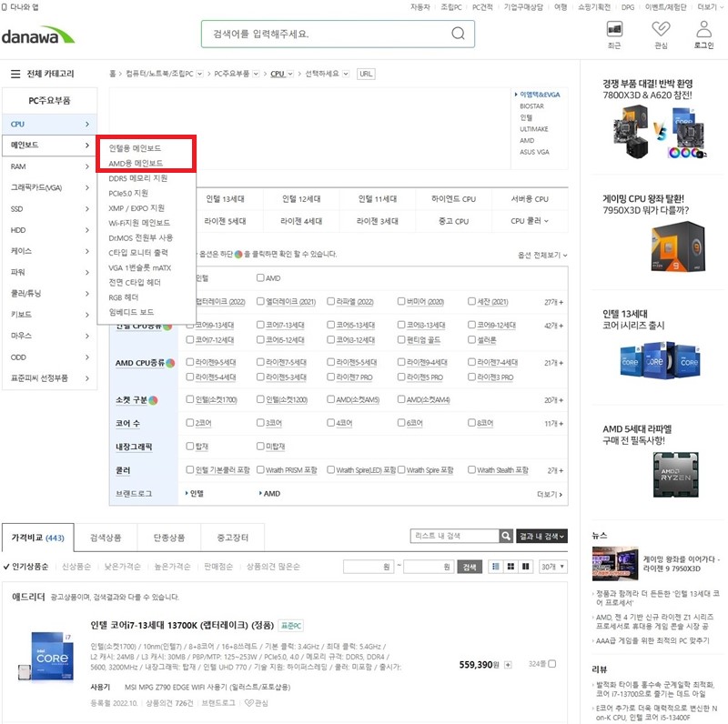Open the 전체 카테고리 hamburger menu icon
Image resolution: width=728 pixels, height=724 pixels.
tap(15, 74)
